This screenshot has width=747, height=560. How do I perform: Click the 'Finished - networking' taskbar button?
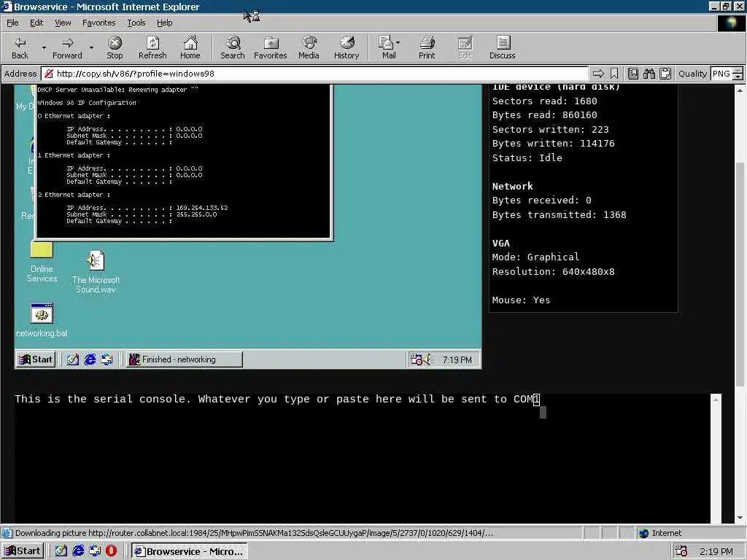pyautogui.click(x=184, y=359)
